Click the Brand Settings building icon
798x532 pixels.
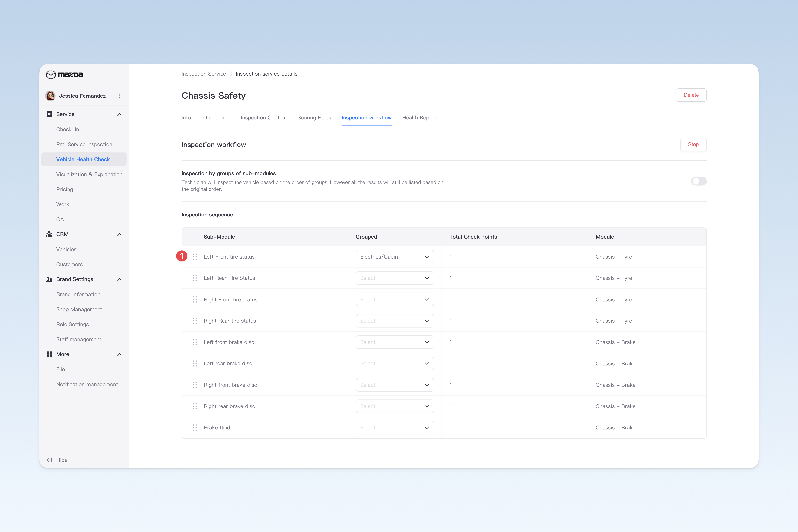click(x=49, y=279)
